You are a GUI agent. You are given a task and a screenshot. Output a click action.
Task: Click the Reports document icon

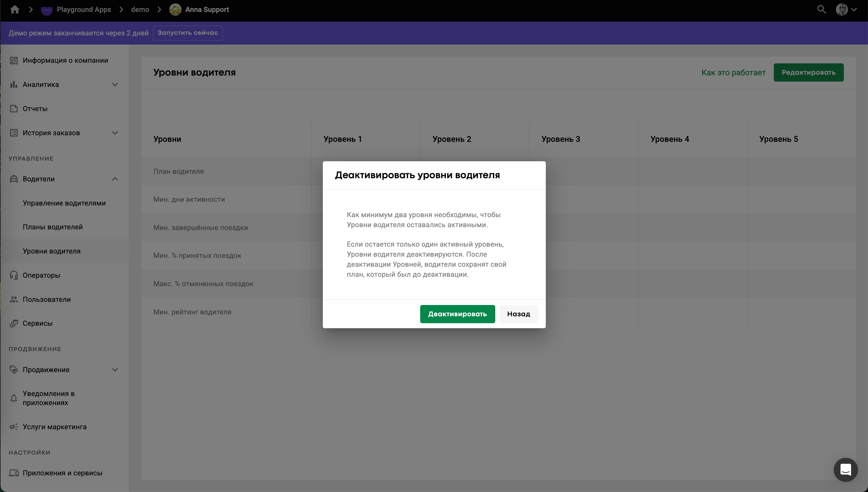(x=14, y=109)
